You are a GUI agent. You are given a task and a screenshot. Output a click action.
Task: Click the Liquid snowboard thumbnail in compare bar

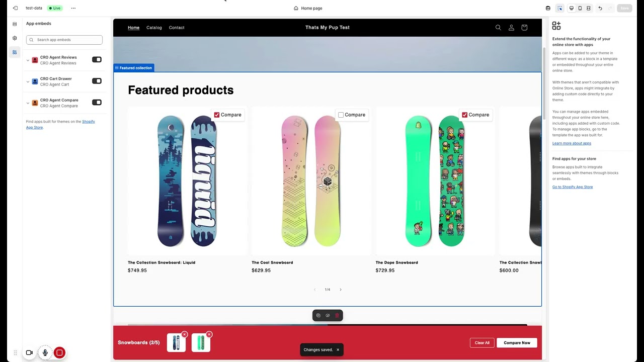pyautogui.click(x=176, y=343)
